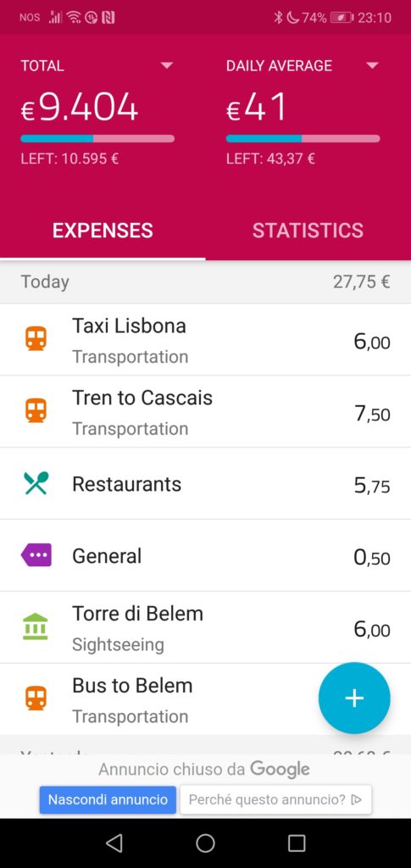Open the Today 27,75 € section header
Viewport: 411px width, 868px height.
(x=205, y=281)
